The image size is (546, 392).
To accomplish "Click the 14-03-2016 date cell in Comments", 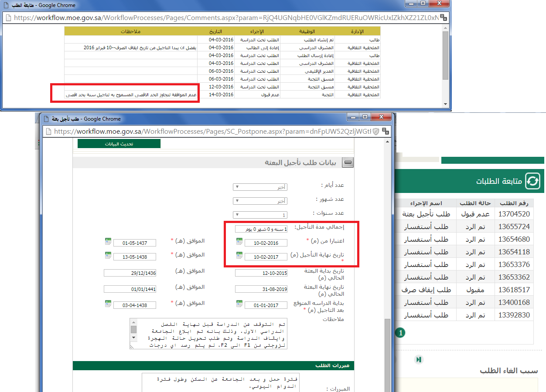I will coord(216,95).
